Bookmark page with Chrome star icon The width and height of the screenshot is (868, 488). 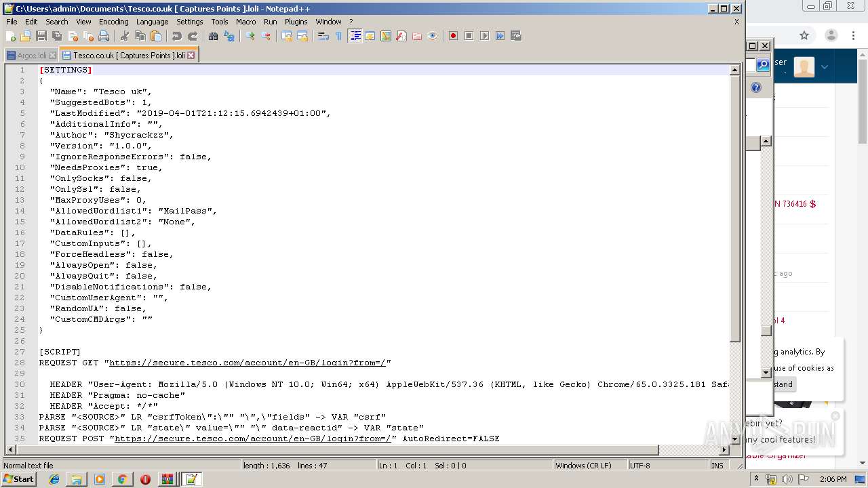point(804,35)
